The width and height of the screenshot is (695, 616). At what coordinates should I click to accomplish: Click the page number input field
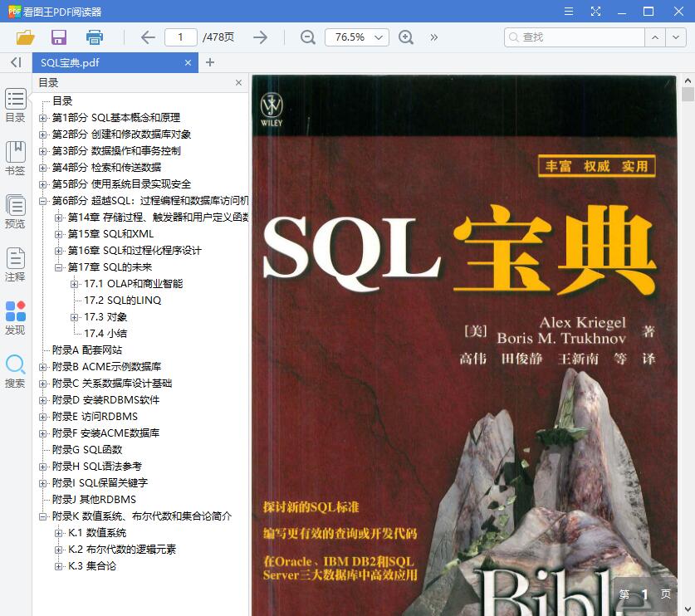click(x=180, y=37)
